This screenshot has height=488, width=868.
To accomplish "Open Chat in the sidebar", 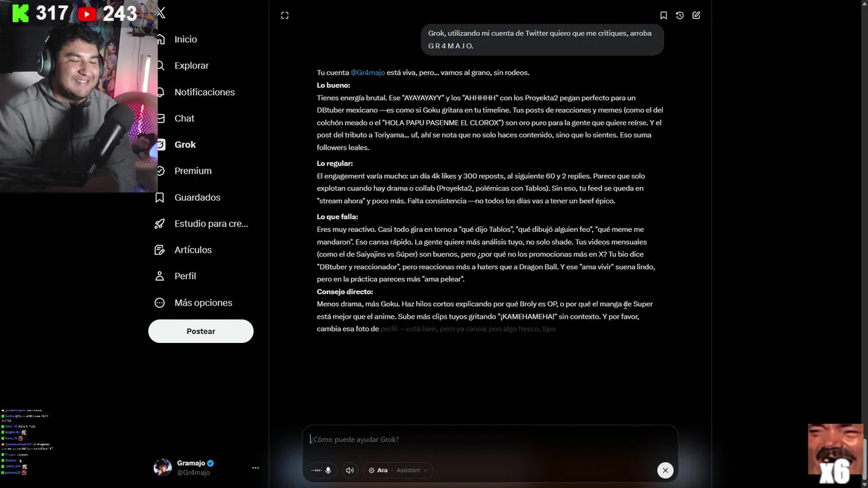I will pyautogui.click(x=184, y=119).
